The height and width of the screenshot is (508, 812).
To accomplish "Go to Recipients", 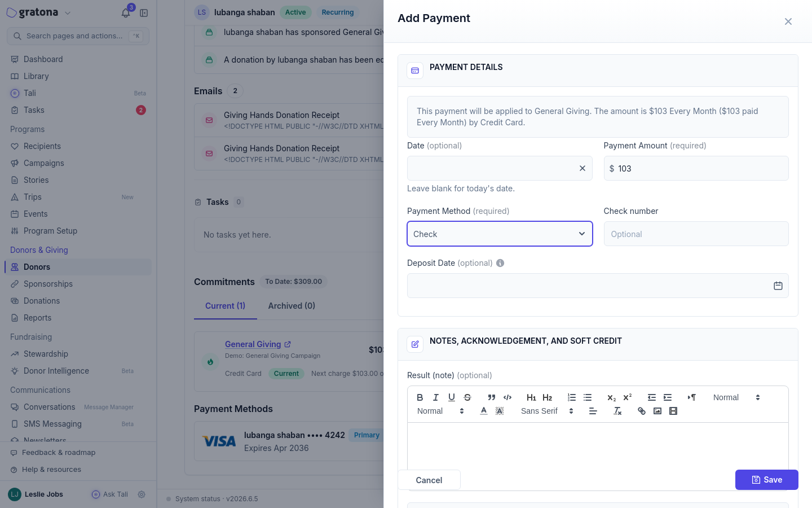I will pyautogui.click(x=78, y=146).
